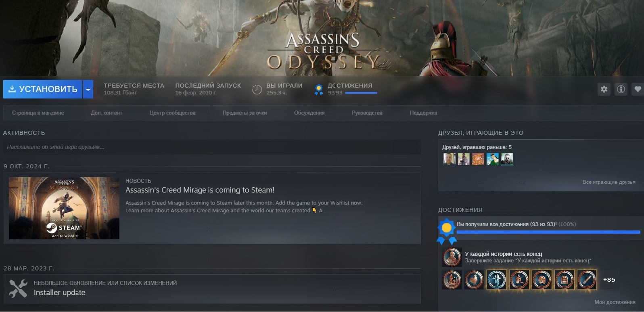The image size is (644, 312).
Task: Click the '16 февр. 2020 г.' last launch date
Action: (x=196, y=93)
